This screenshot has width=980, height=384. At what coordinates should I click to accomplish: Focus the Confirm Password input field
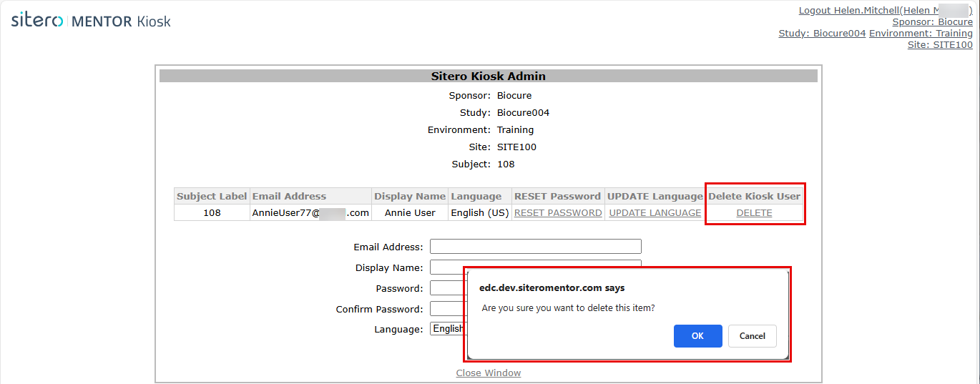(x=447, y=309)
